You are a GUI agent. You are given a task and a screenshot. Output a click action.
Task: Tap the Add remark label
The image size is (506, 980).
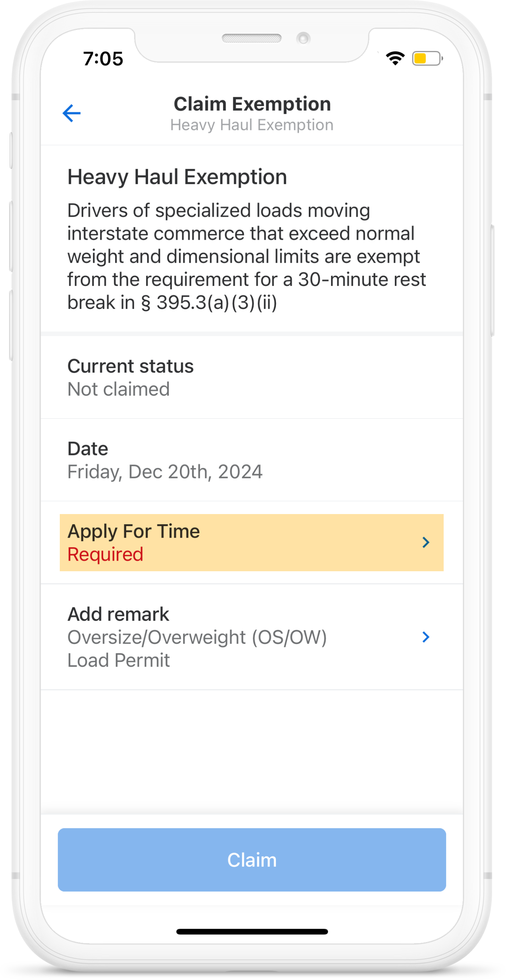pyautogui.click(x=118, y=614)
